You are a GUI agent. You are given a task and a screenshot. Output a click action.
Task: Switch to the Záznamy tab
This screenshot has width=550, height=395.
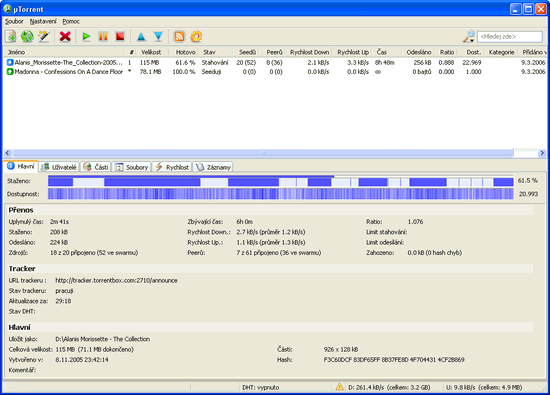[213, 167]
